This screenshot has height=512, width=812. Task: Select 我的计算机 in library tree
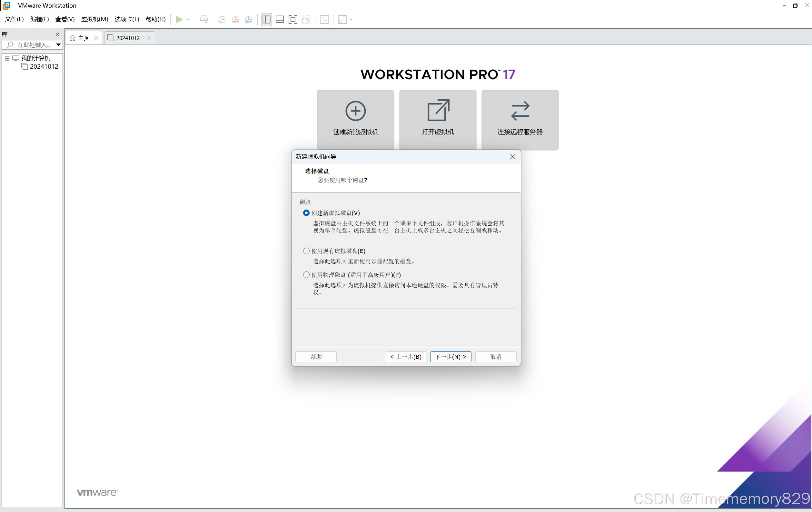(35, 58)
